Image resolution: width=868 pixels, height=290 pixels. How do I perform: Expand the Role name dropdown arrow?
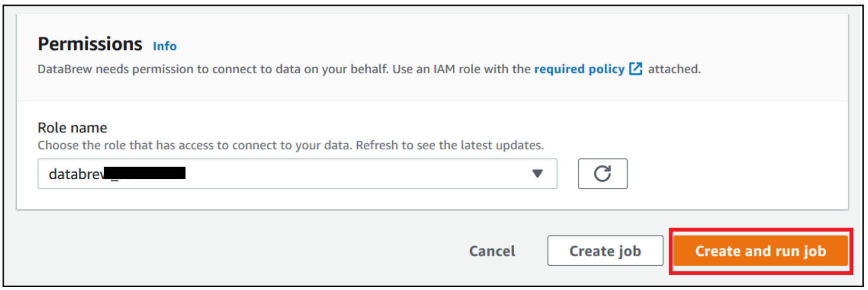tap(537, 174)
